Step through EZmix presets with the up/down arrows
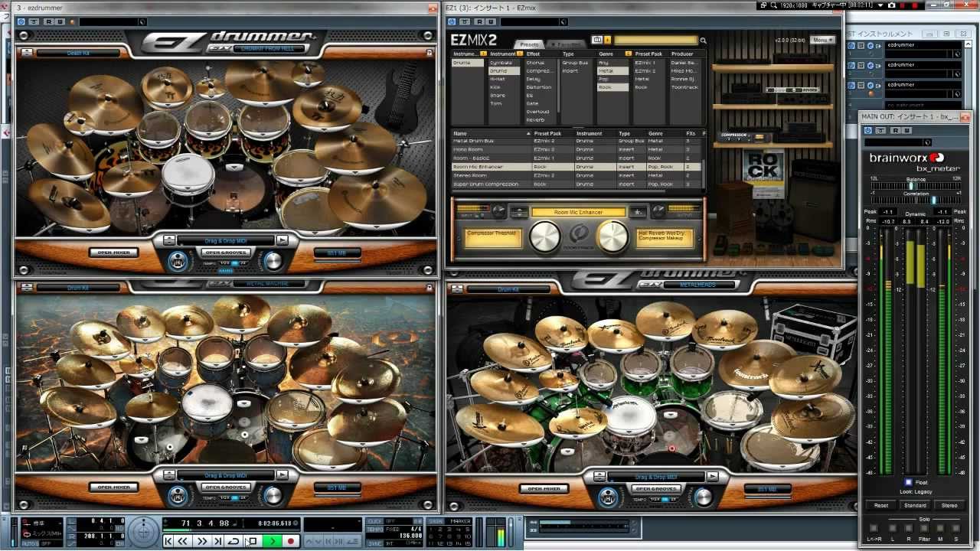This screenshot has width=980, height=551. pyautogui.click(x=520, y=211)
